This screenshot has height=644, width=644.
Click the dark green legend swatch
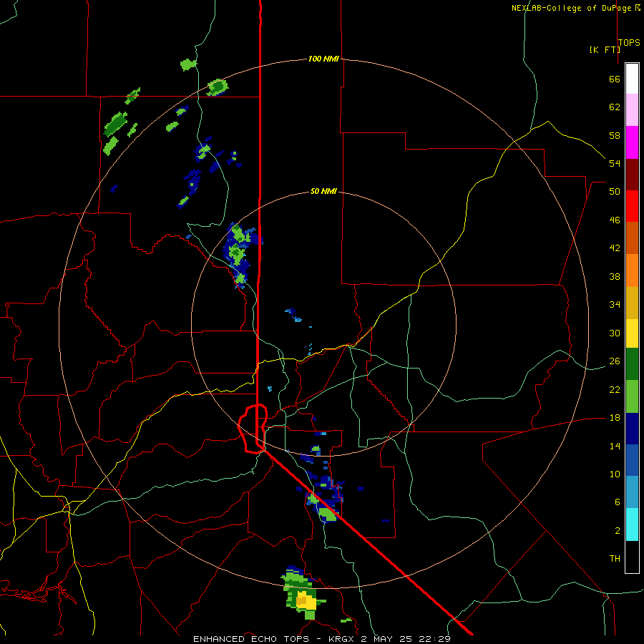pyautogui.click(x=632, y=364)
